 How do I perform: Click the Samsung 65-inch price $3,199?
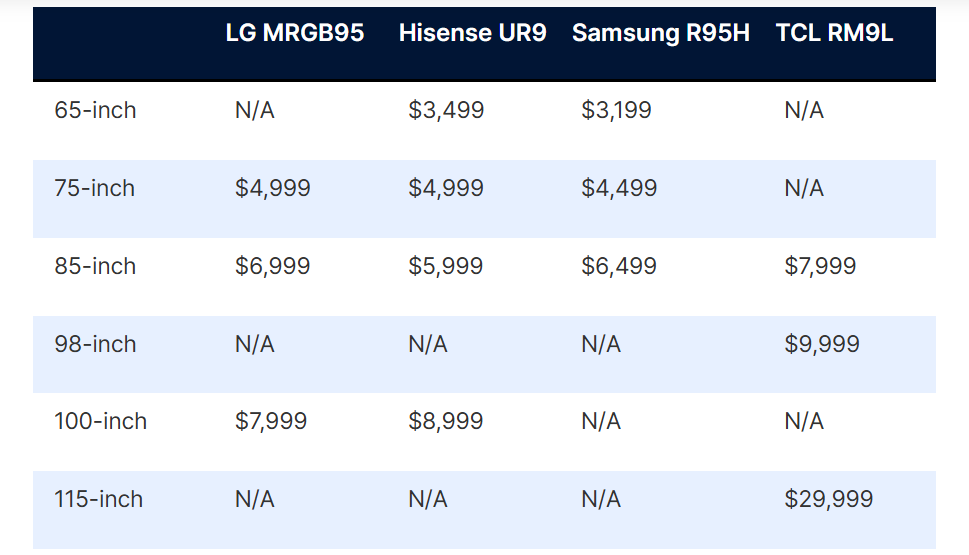click(616, 110)
